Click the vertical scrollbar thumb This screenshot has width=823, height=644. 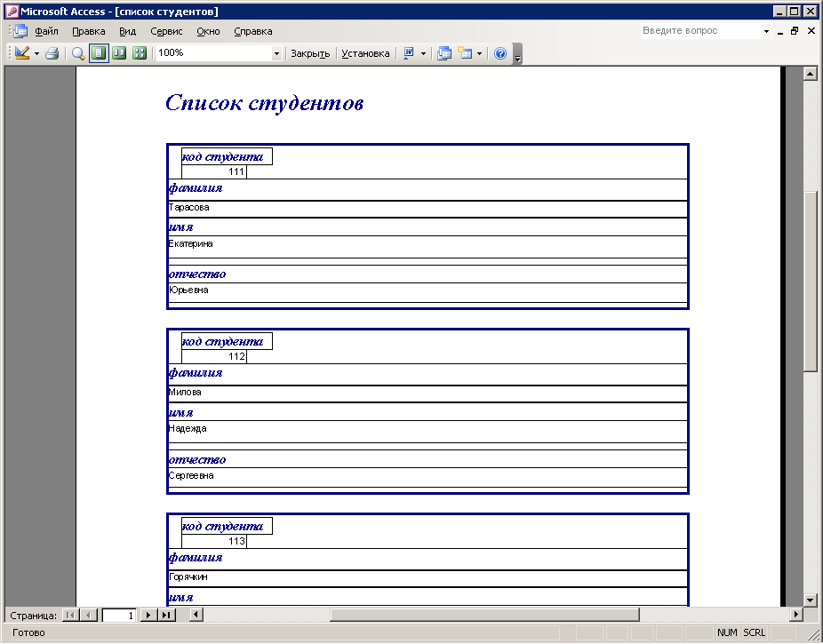click(811, 282)
